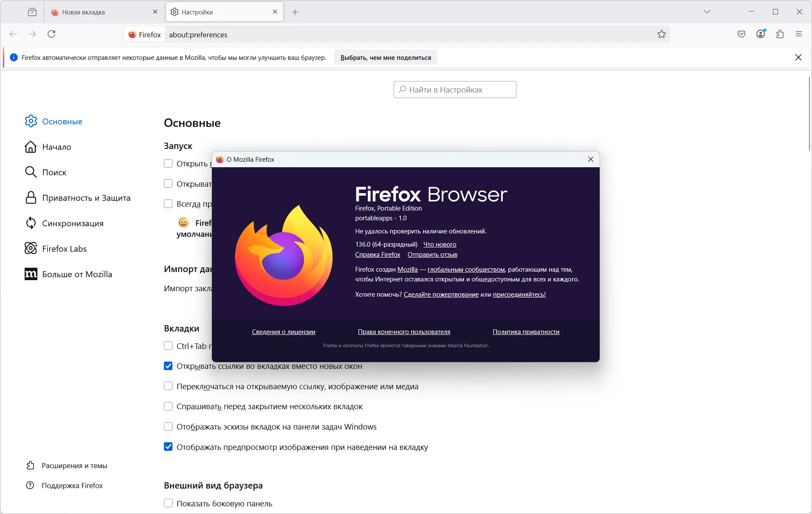Viewport: 812px width, 514px height.
Task: Open the Firefox account icon
Action: point(761,34)
